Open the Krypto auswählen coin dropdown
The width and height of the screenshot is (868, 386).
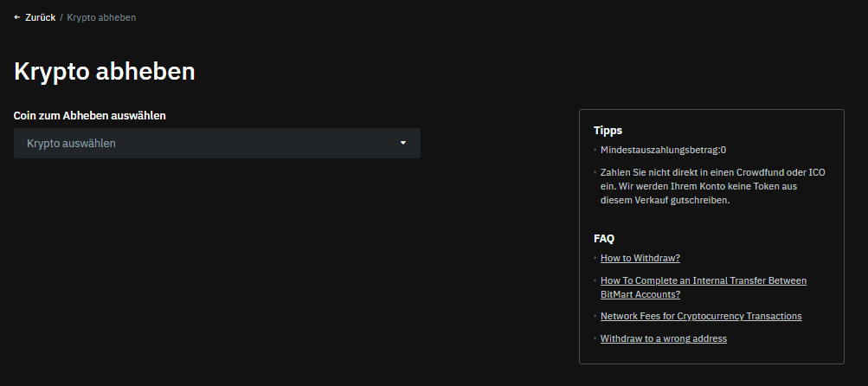[216, 144]
